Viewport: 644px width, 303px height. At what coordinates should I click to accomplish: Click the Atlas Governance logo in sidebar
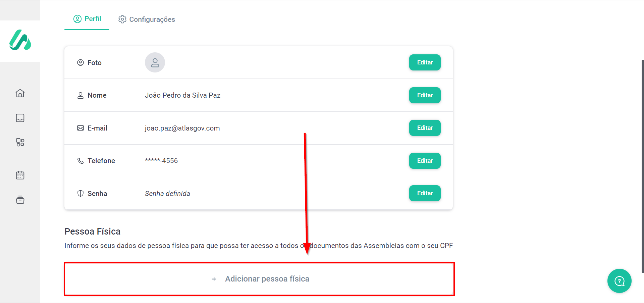point(20,40)
